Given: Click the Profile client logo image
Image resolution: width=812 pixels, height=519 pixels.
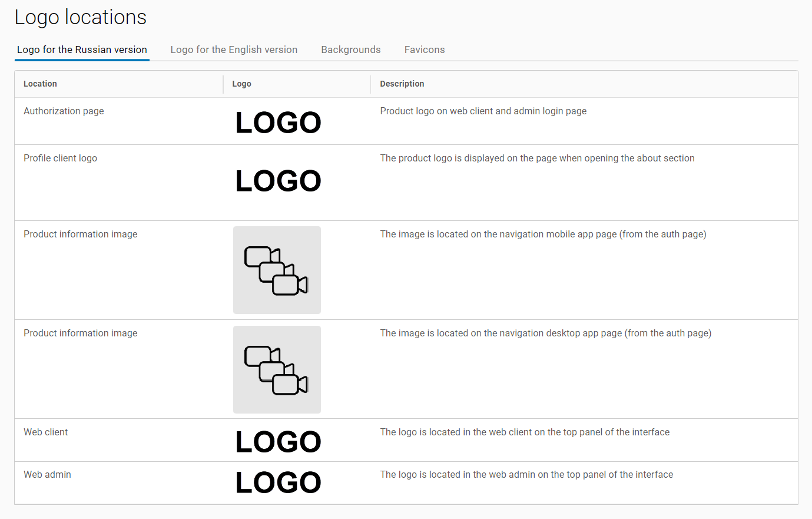Looking at the screenshot, I should [278, 181].
